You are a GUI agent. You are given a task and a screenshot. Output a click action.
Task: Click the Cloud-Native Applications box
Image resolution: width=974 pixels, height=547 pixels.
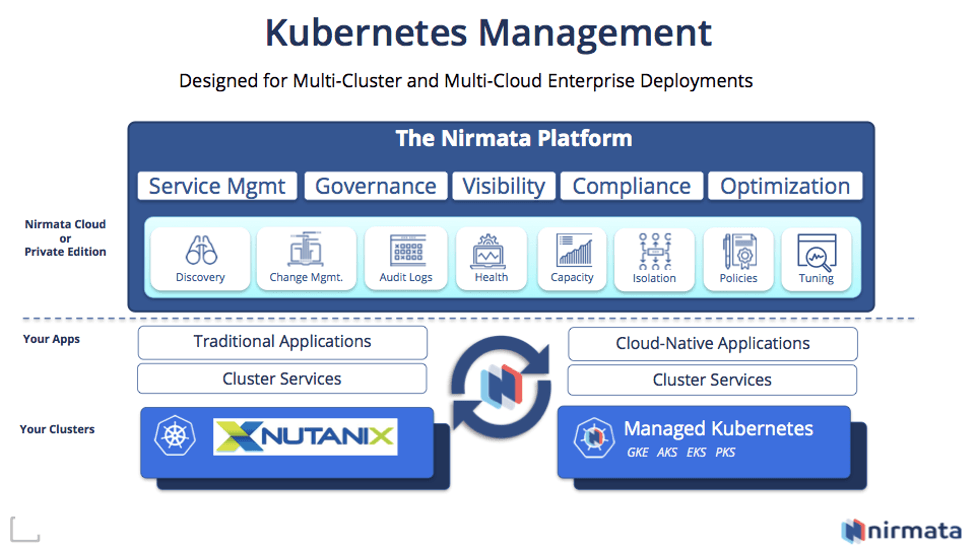click(x=712, y=343)
